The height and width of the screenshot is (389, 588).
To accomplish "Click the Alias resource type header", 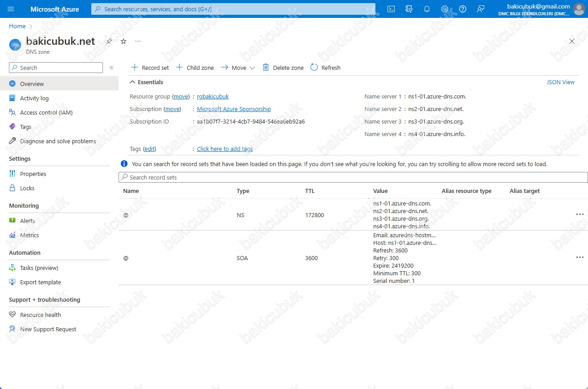I will 466,191.
